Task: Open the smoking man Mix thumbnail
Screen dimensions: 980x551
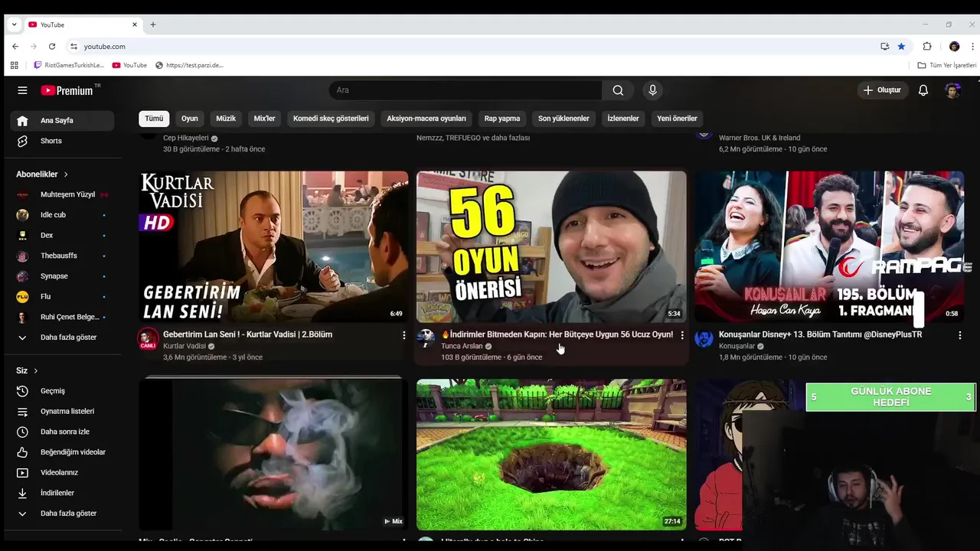Action: [273, 455]
